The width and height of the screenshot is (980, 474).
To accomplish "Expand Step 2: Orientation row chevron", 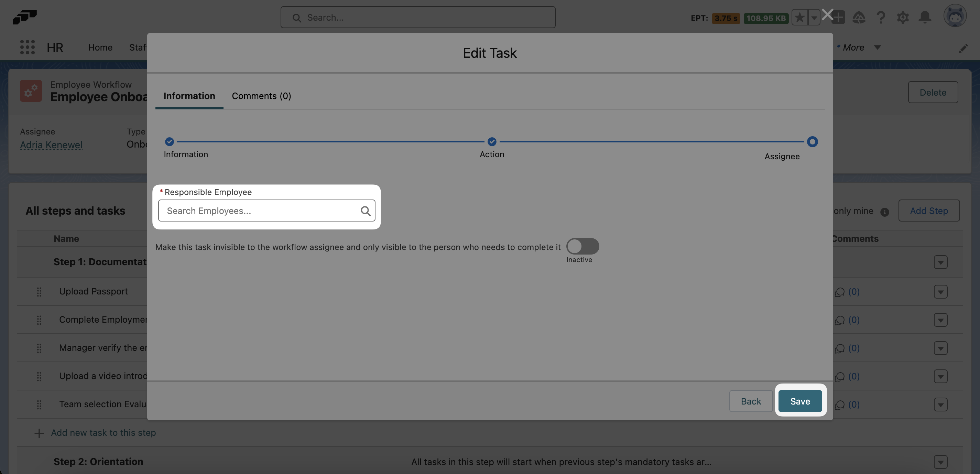I will pos(940,462).
